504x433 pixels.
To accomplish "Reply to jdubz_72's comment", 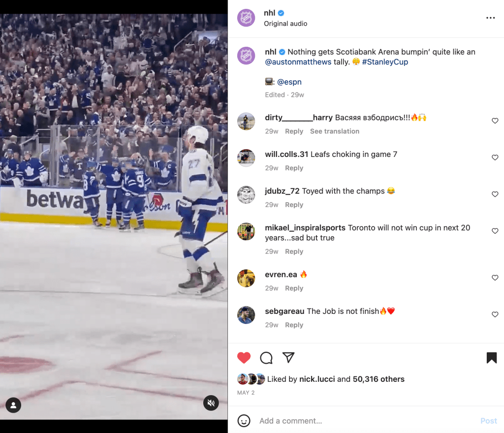I will pyautogui.click(x=294, y=205).
